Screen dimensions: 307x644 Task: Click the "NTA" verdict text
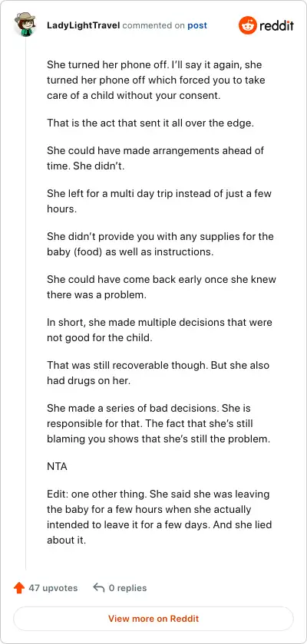pos(57,467)
